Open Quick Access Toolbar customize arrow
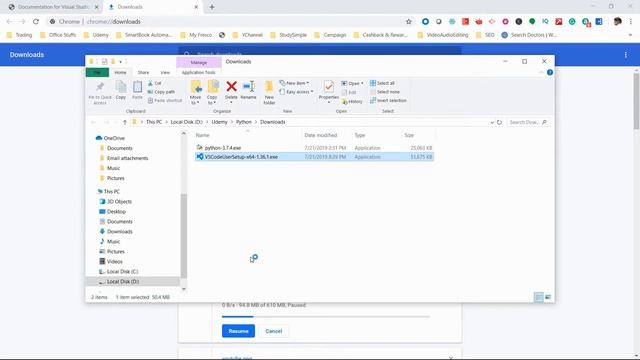 pos(120,62)
